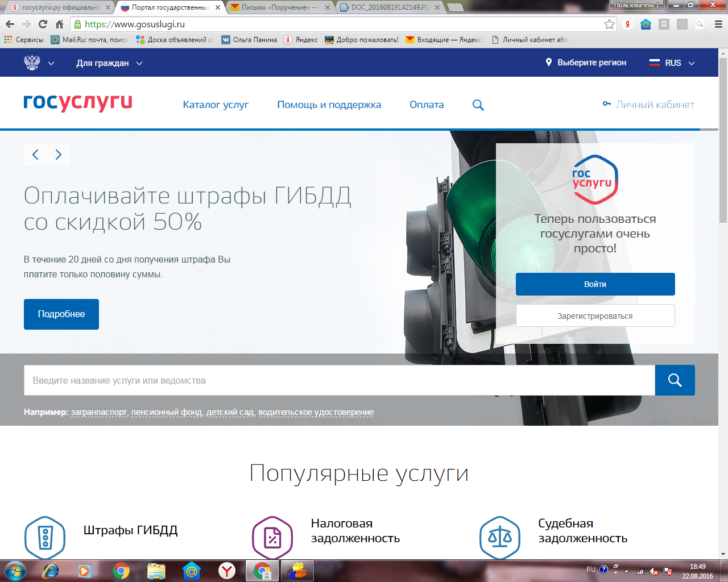Submit search with blue magnifier button
This screenshot has width=728, height=582.
675,380
